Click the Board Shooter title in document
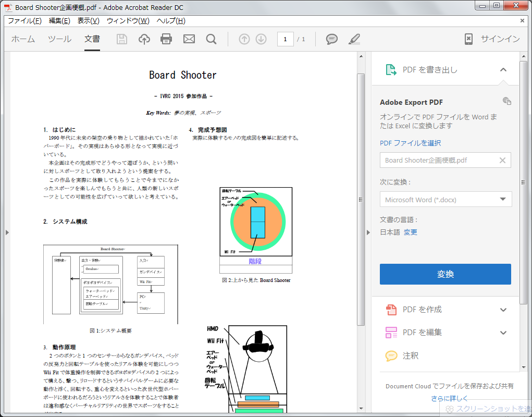The height and width of the screenshot is (417, 532). (x=182, y=75)
